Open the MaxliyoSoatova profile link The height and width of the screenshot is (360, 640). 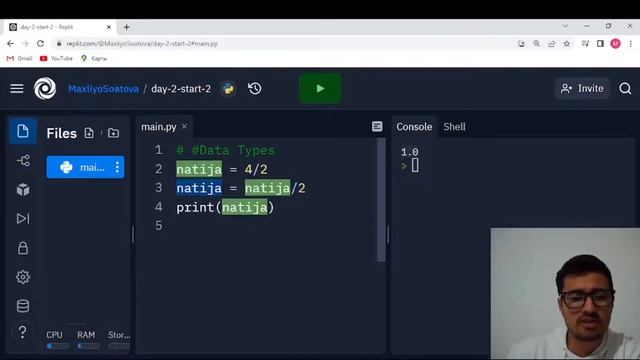click(x=103, y=89)
